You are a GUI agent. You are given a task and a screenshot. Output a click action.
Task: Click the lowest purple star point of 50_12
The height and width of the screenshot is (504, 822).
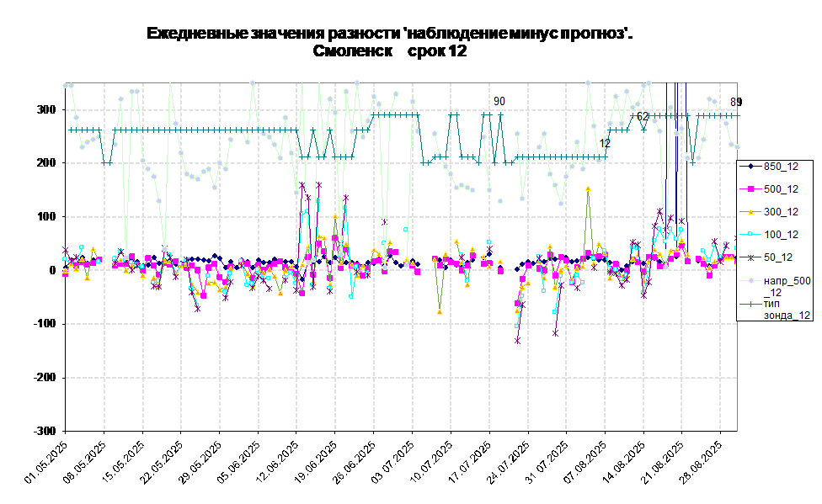[517, 341]
